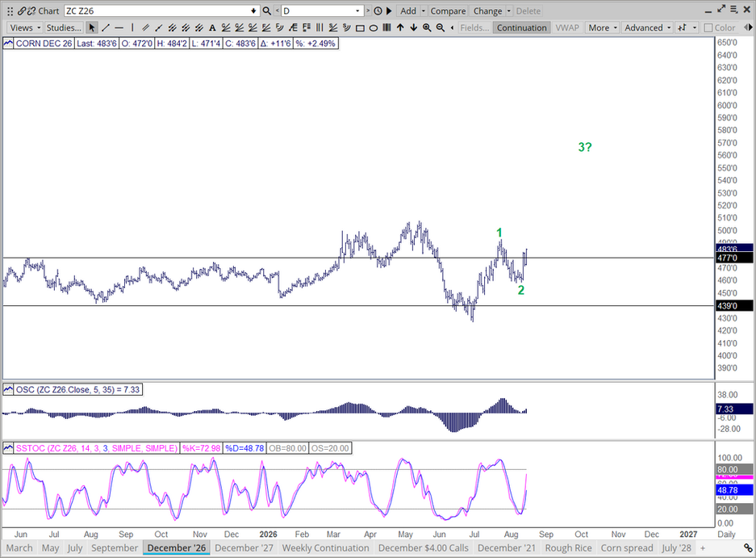
Task: Open the ZC Z26 symbol dropdown arrow
Action: pyautogui.click(x=253, y=10)
